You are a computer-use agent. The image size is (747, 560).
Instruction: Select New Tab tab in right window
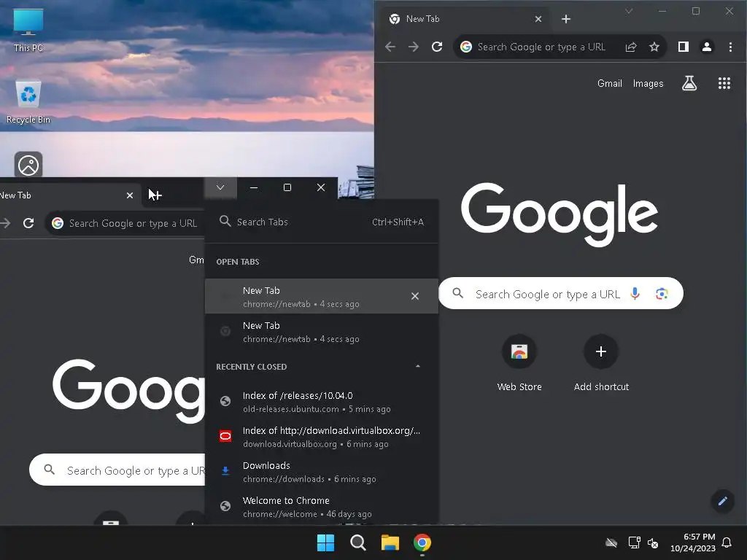(x=465, y=19)
